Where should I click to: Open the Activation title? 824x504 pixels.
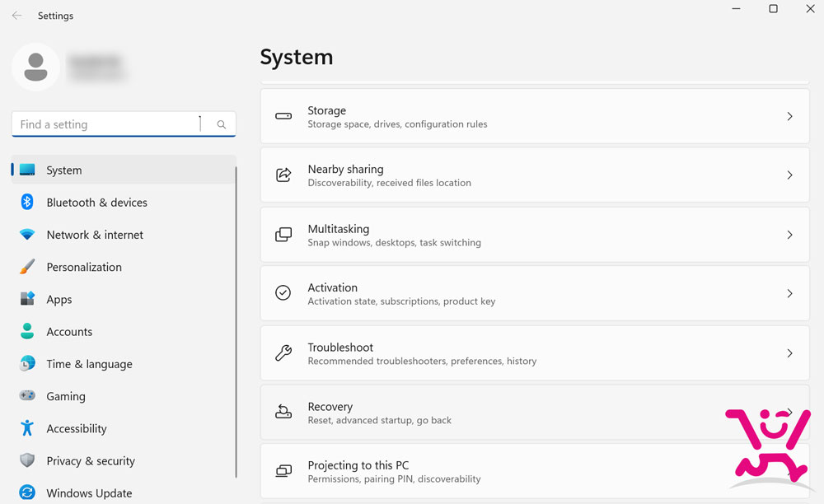coord(333,287)
